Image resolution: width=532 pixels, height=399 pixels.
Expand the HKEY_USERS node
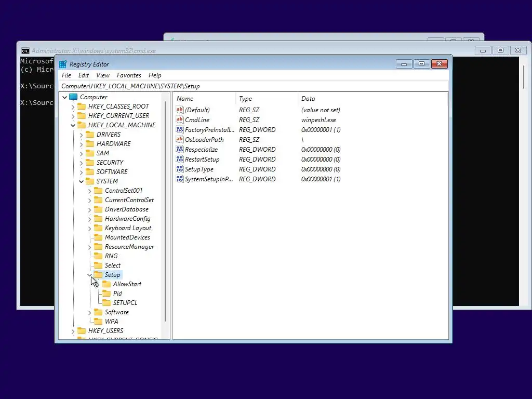pos(73,331)
